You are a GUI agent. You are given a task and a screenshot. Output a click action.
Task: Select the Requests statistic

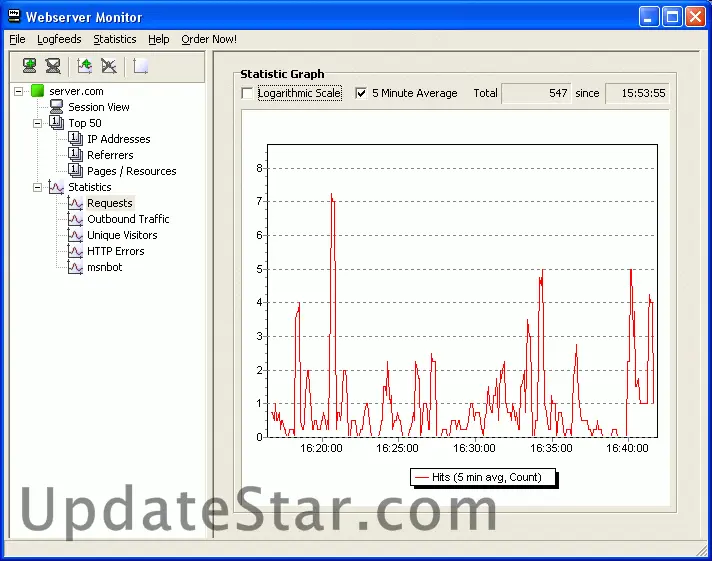[x=110, y=203]
